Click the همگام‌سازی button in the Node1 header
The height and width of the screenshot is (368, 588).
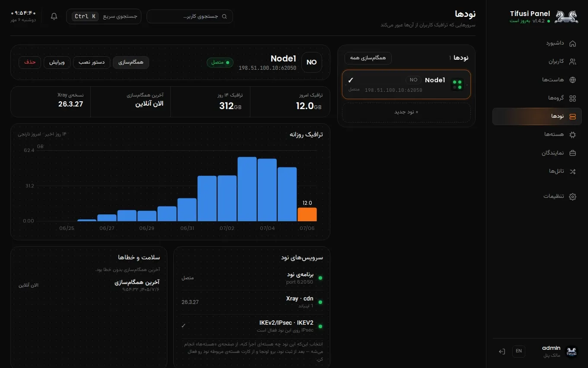[131, 62]
